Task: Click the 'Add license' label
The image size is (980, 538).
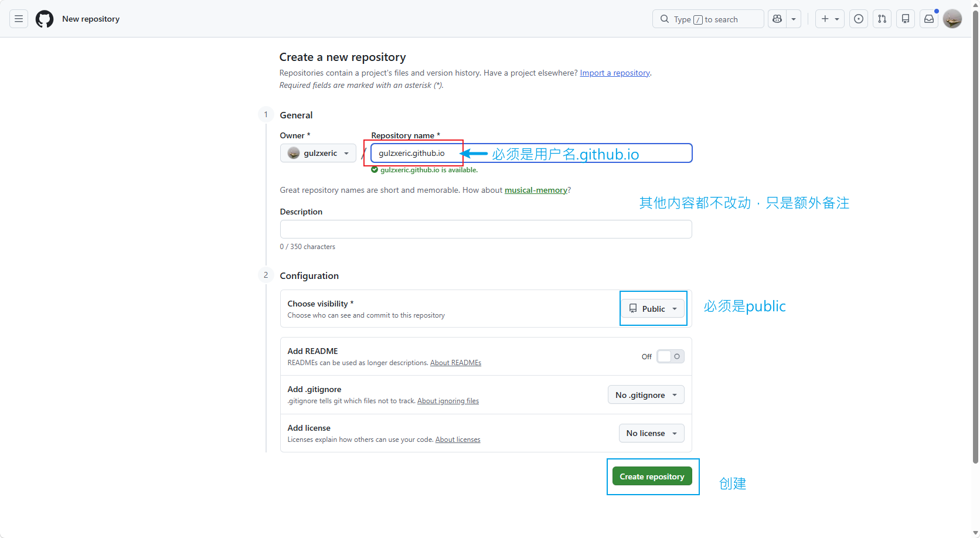Action: point(309,428)
